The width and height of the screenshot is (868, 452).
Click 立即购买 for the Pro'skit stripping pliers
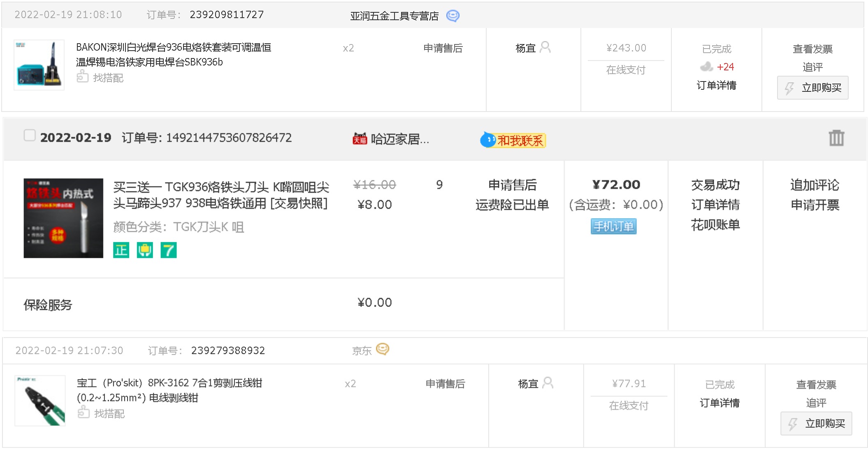[816, 423]
